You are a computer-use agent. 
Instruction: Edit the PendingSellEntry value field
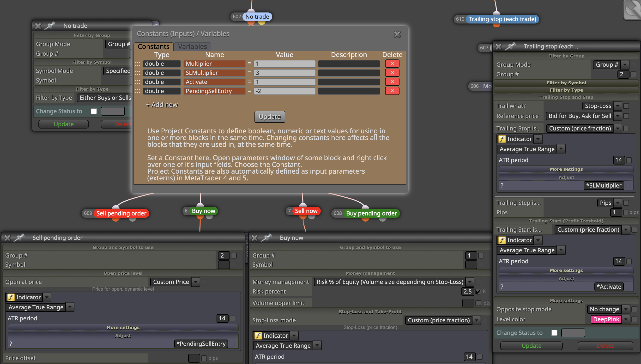284,91
